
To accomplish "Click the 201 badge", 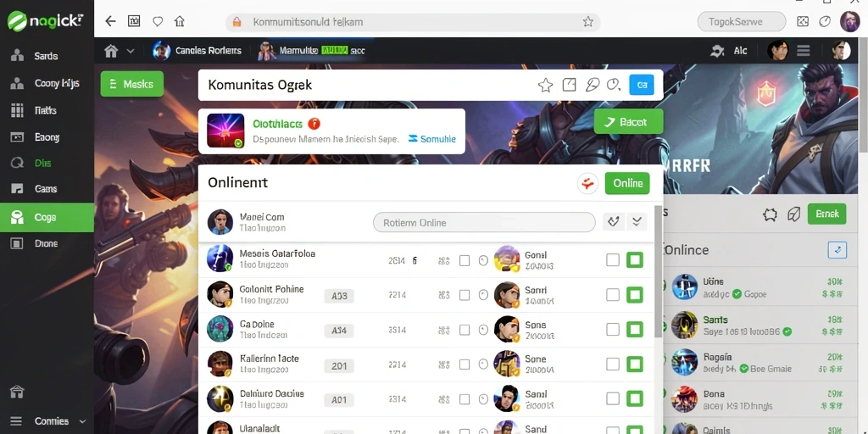I will pos(339,365).
